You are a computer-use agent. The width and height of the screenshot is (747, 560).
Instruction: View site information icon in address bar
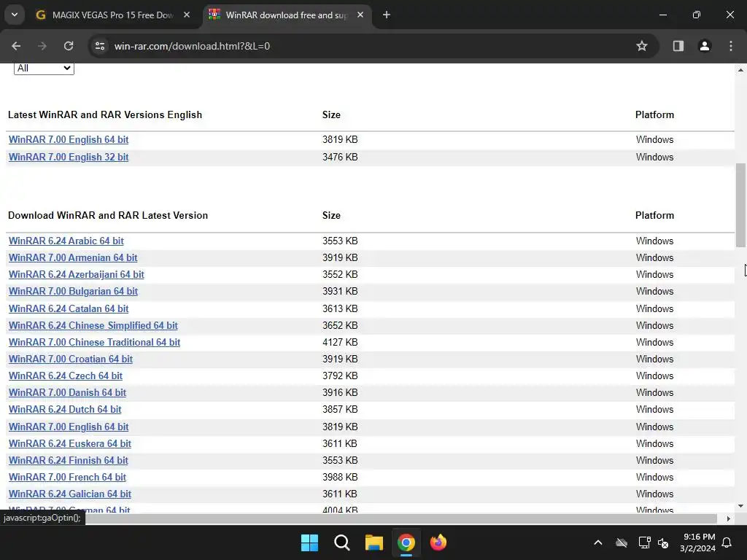click(100, 46)
